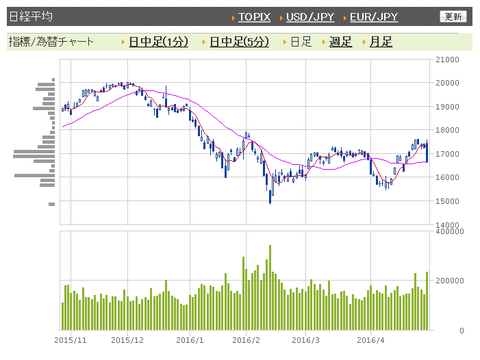The image size is (480, 360).
Task: Click the orange arrow before TOPIX
Action: pos(233,18)
